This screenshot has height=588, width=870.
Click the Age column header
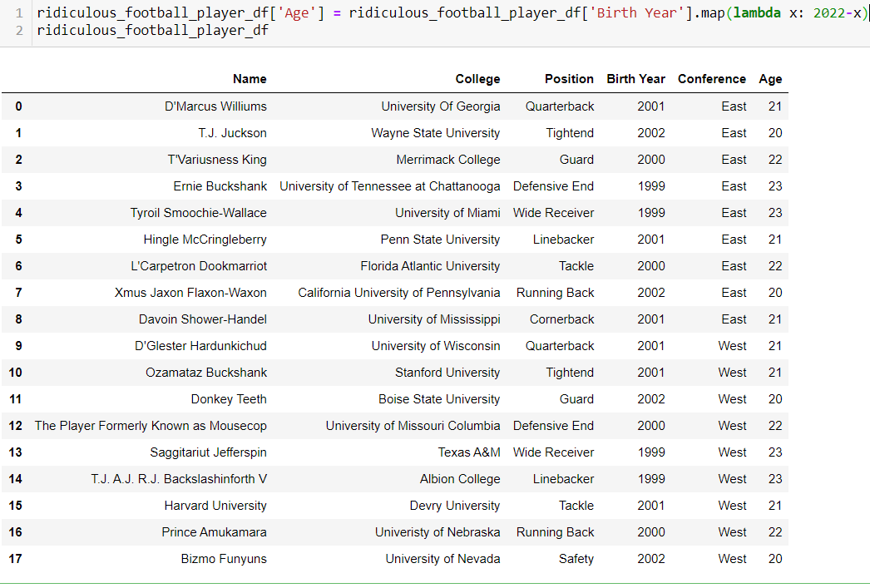pos(770,79)
